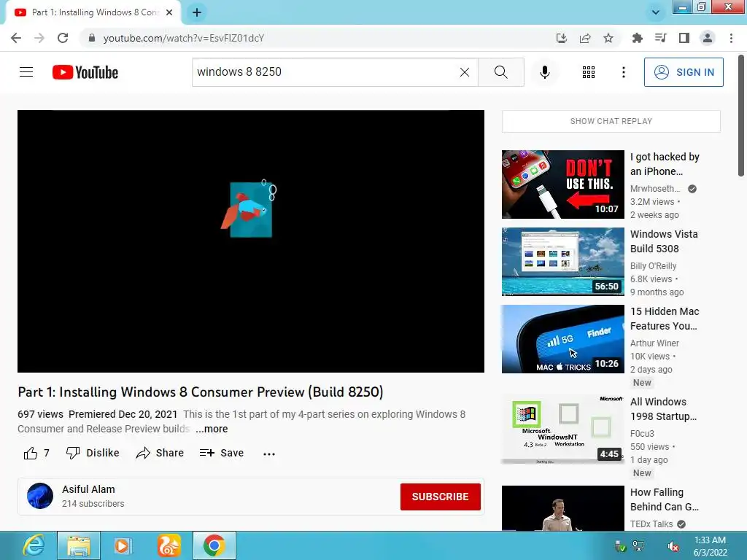Image resolution: width=747 pixels, height=560 pixels.
Task: Open more actions ellipsis under the video
Action: point(269,454)
